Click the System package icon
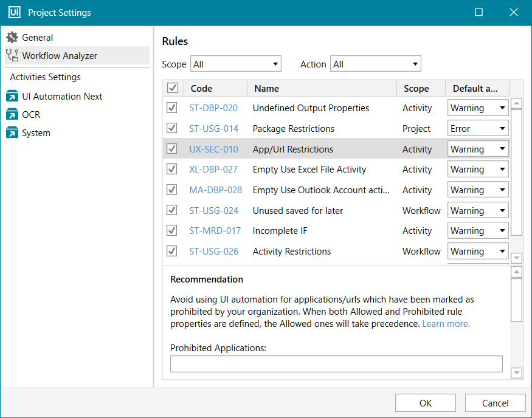Viewport: 532px width, 418px height. coord(12,133)
